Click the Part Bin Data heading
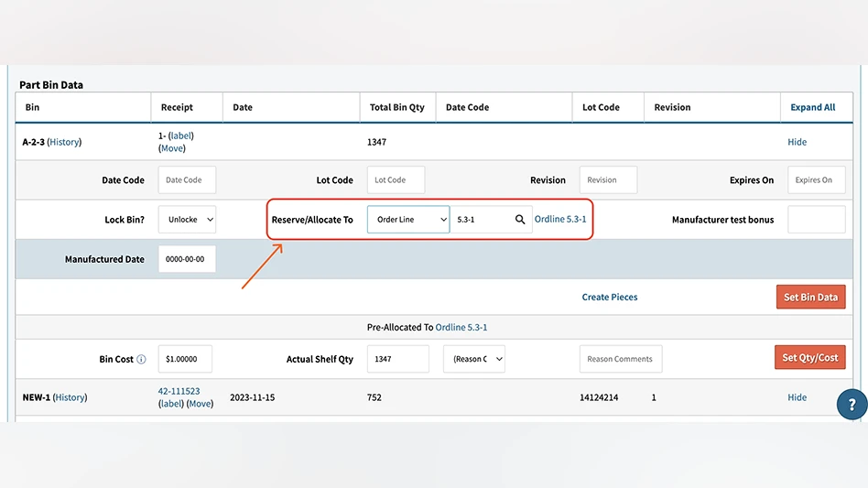This screenshot has height=488, width=868. 51,84
